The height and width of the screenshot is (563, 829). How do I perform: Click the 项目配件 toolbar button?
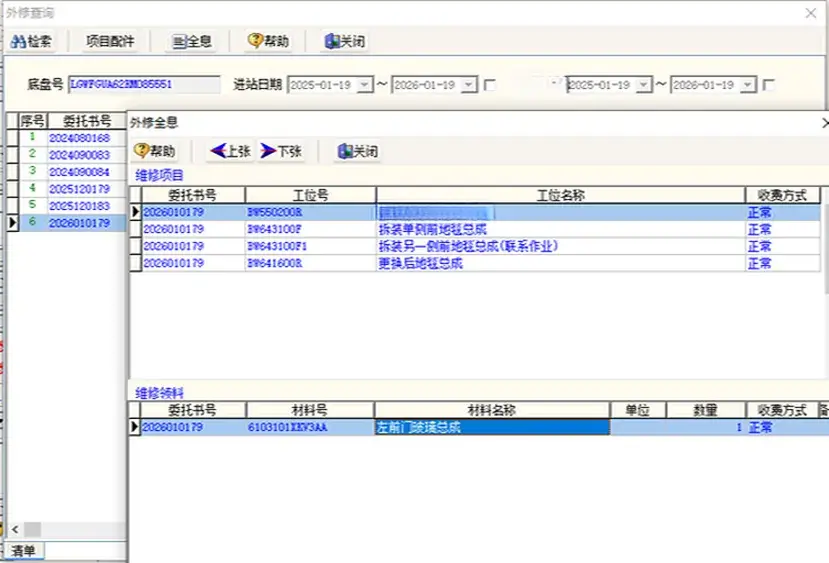111,42
